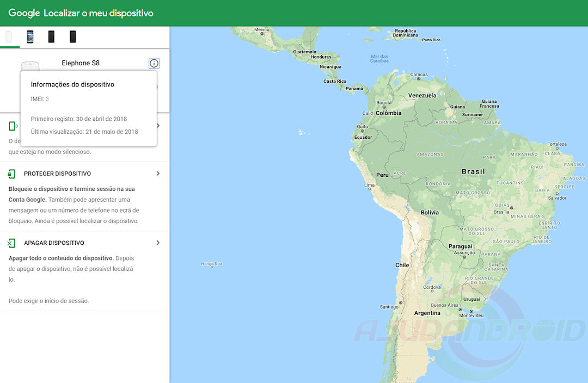Click the Elephone S8 device thumbnail image
588x383 pixels.
point(30,66)
